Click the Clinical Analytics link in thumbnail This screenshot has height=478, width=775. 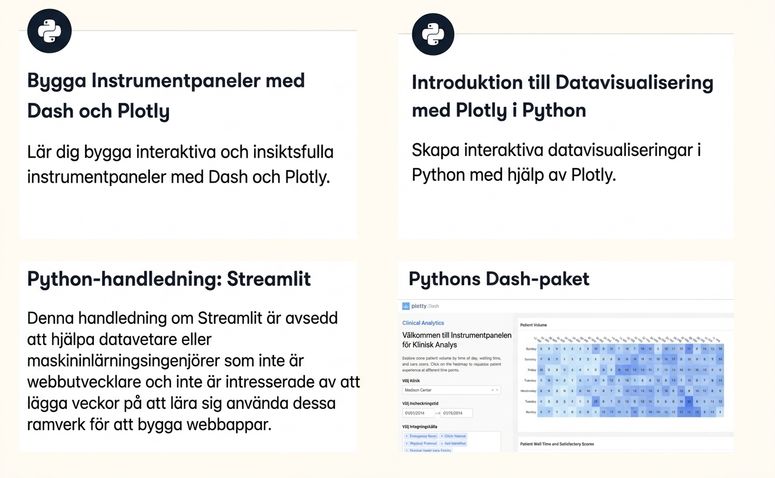click(423, 323)
